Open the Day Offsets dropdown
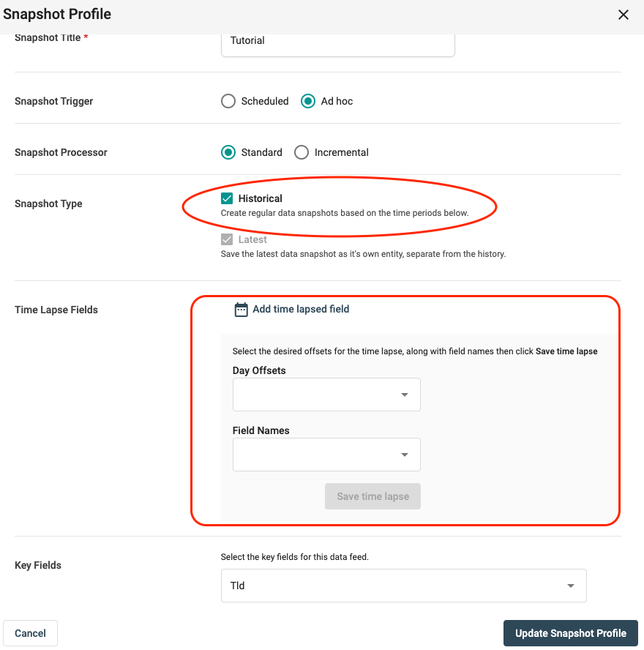Viewport: 644px width, 650px height. pos(404,395)
